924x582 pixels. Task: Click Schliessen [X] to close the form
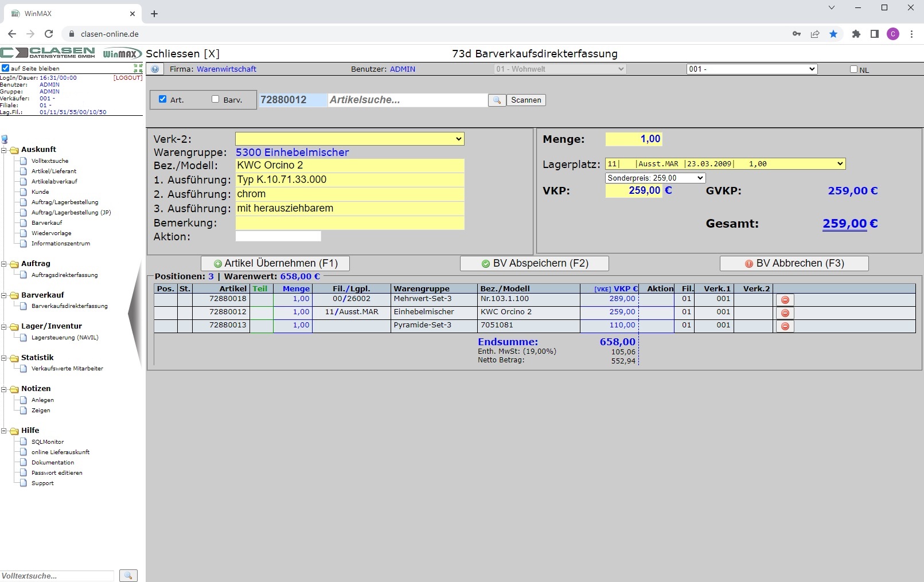pos(182,54)
